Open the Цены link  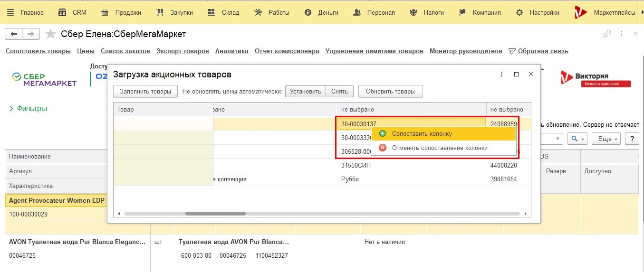coord(86,51)
